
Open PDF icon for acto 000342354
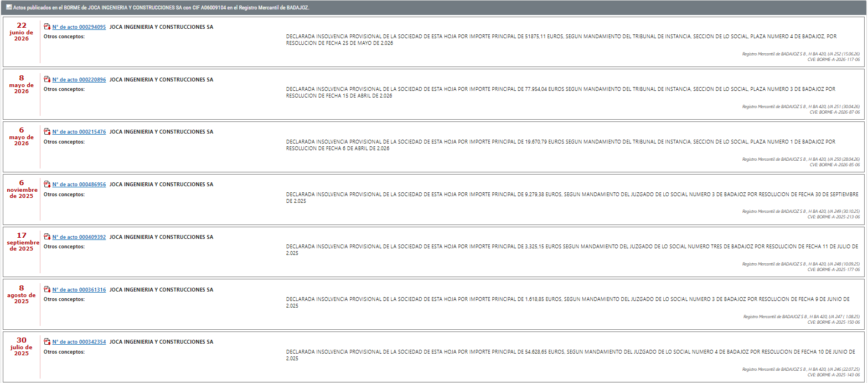coord(47,342)
